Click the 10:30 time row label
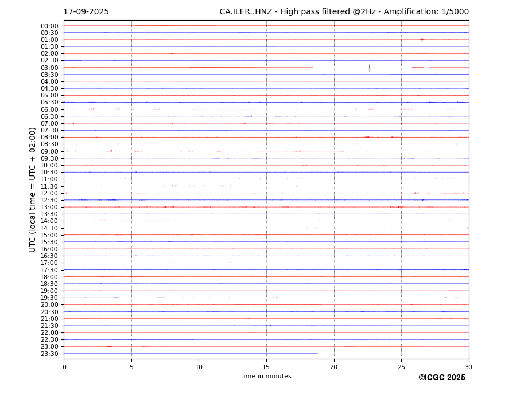Screen dimensions: 532x399 tap(49, 172)
